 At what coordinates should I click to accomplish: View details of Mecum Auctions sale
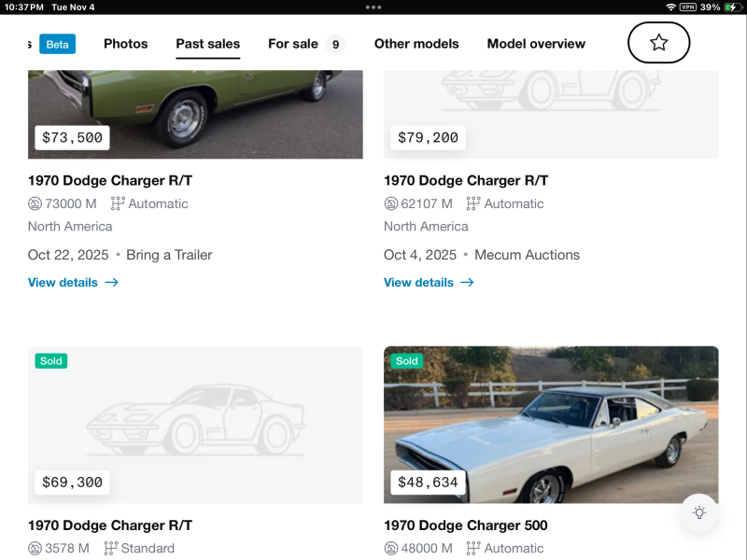(429, 282)
